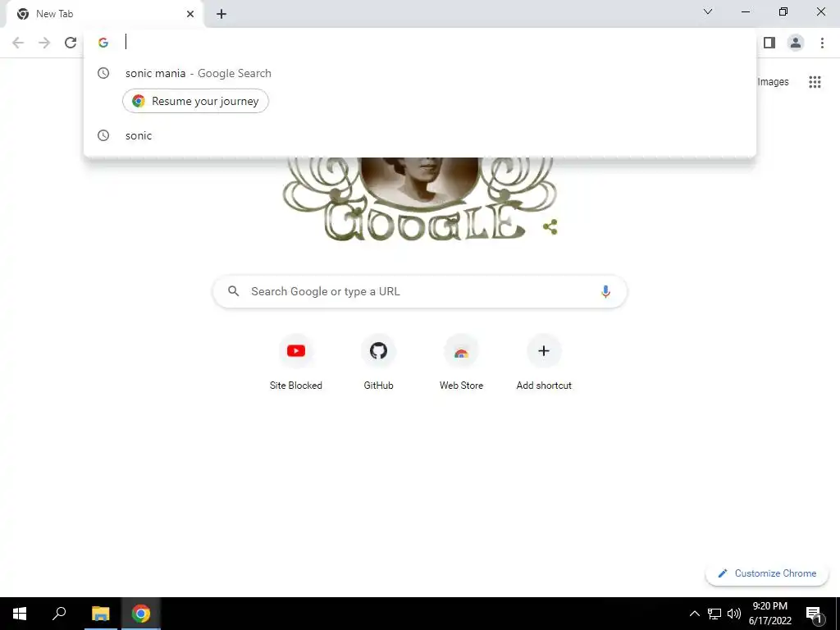Open the notification center icon
This screenshot has width=840, height=630.
(814, 614)
